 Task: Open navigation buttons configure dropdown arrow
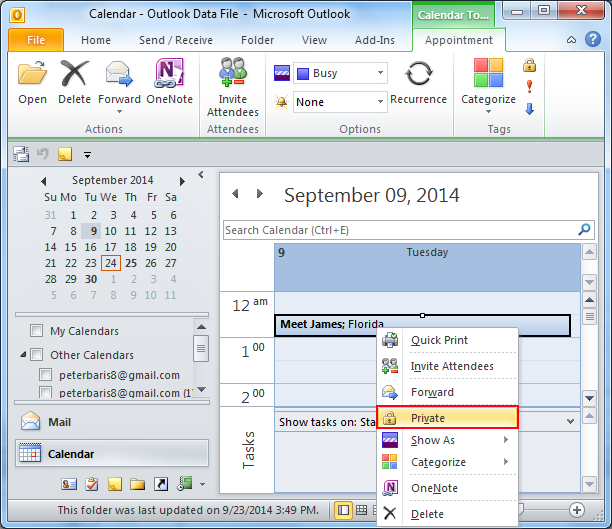click(202, 485)
